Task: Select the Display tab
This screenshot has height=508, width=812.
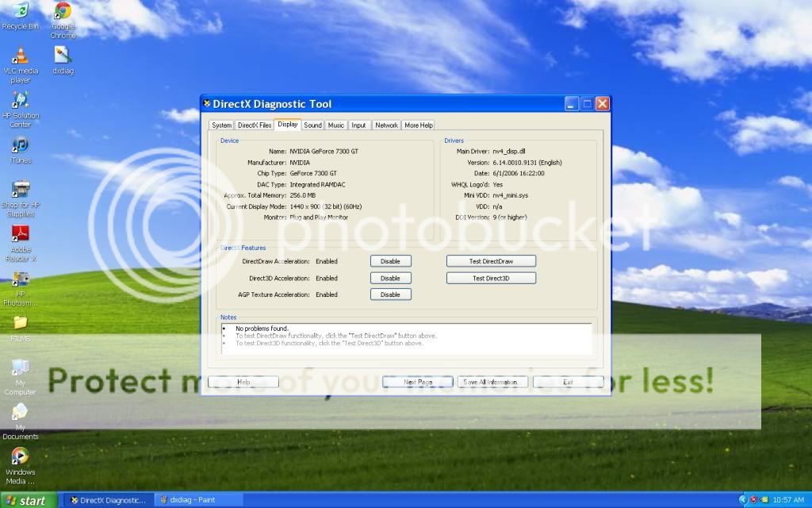Action: click(287, 125)
